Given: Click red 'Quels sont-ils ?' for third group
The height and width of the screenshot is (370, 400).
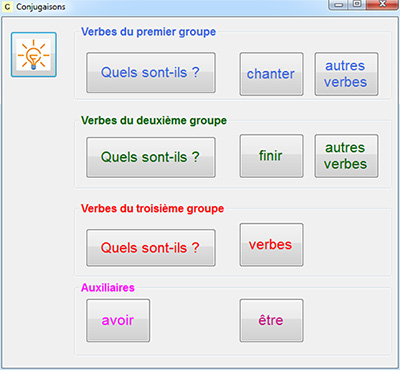Looking at the screenshot, I should (151, 248).
